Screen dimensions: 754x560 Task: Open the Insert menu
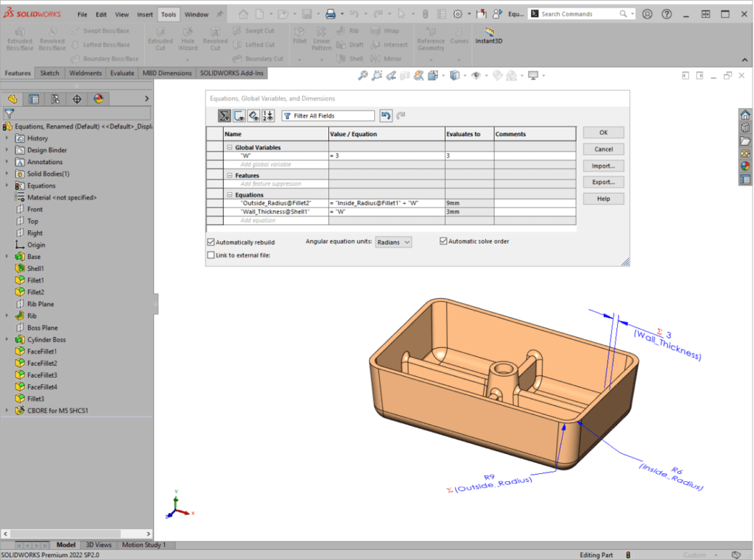click(145, 14)
